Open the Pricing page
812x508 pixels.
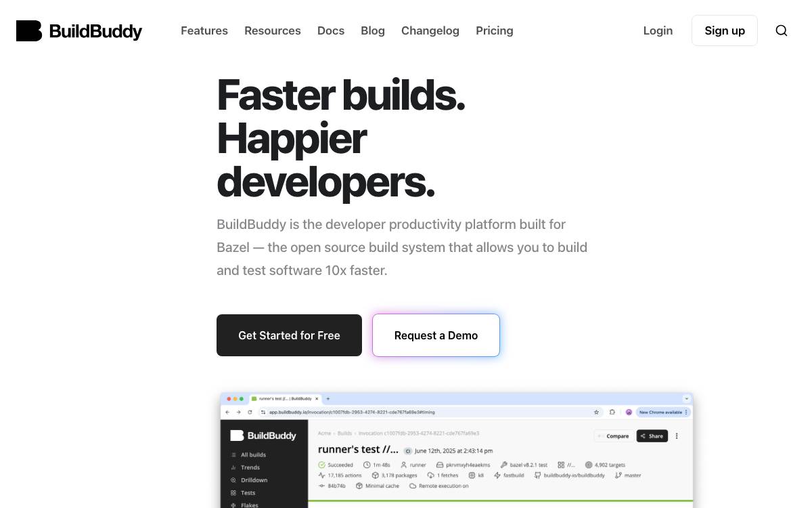[495, 30]
